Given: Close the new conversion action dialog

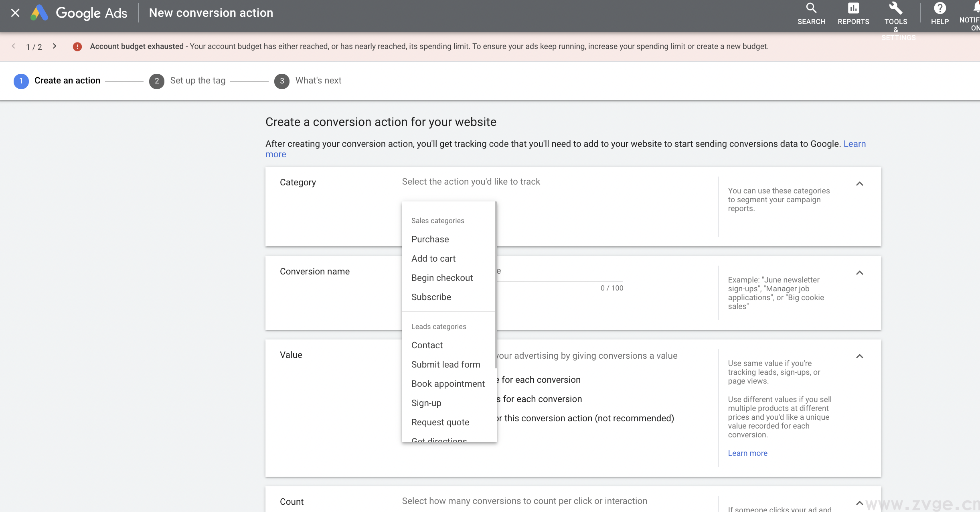Looking at the screenshot, I should tap(15, 13).
